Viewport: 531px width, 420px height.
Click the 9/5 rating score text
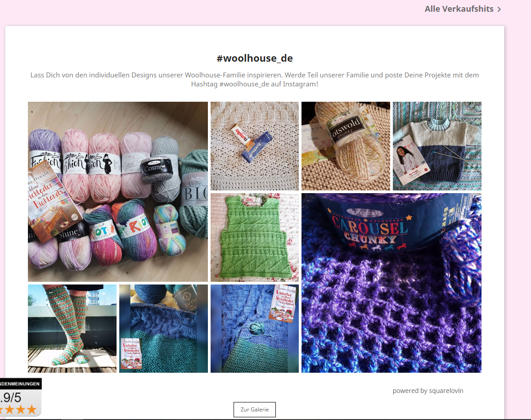click(x=11, y=397)
